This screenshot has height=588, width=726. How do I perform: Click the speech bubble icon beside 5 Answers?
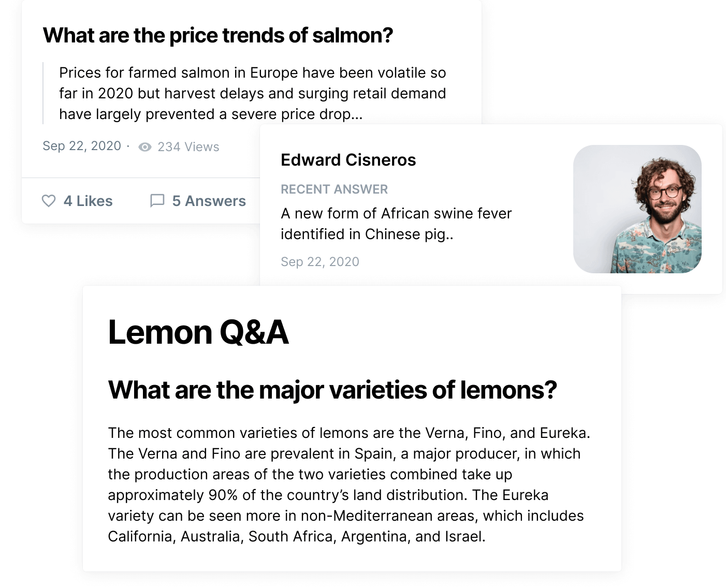click(x=157, y=201)
